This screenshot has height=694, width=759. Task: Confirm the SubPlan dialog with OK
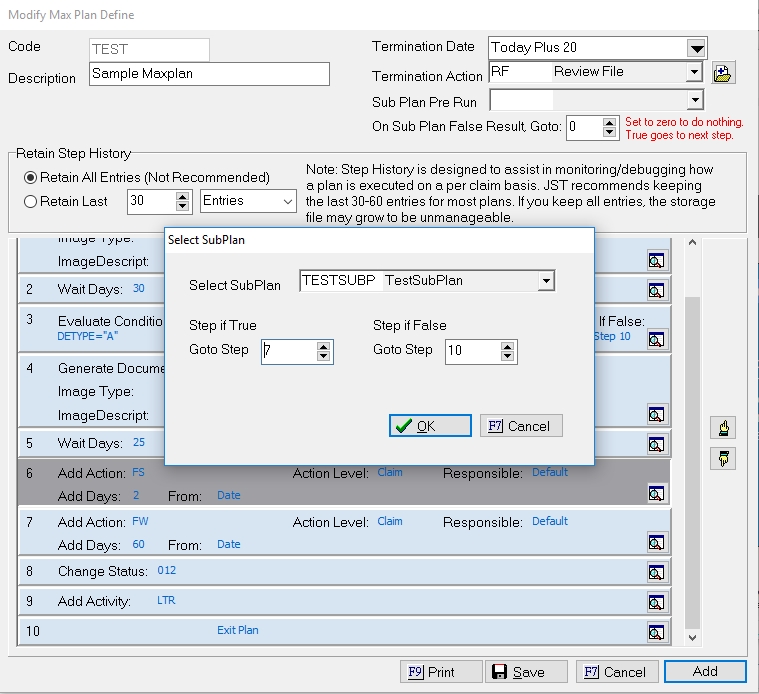point(430,426)
